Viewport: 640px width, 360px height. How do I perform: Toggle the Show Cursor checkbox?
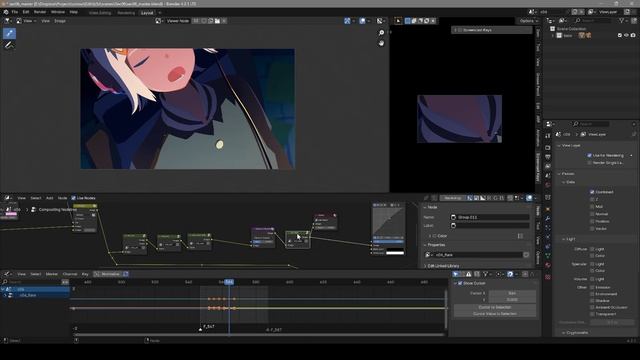pos(460,283)
